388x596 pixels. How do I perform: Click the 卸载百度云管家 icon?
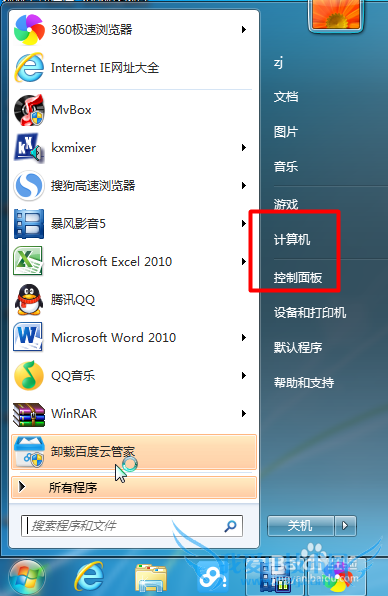point(29,452)
